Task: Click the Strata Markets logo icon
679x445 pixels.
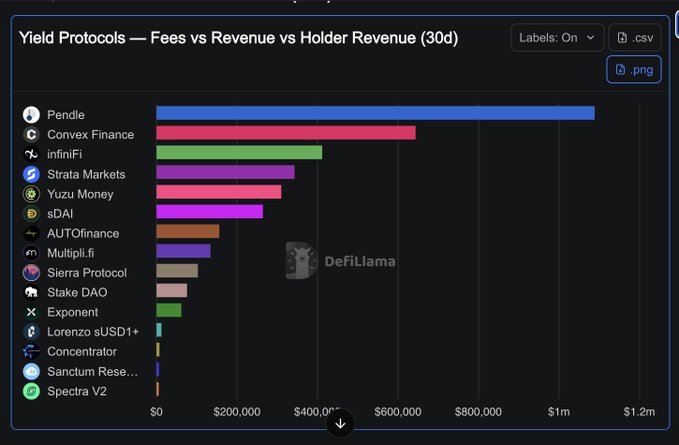Action: coord(31,174)
